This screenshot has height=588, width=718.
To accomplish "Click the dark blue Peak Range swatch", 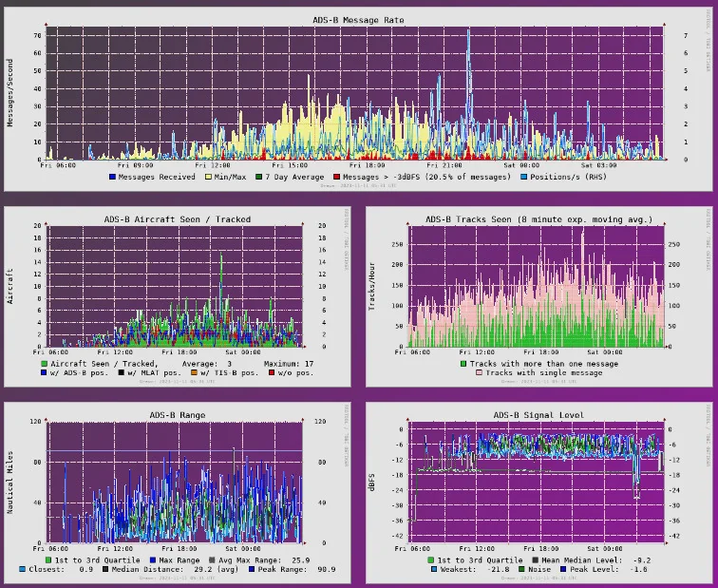I will pos(252,569).
